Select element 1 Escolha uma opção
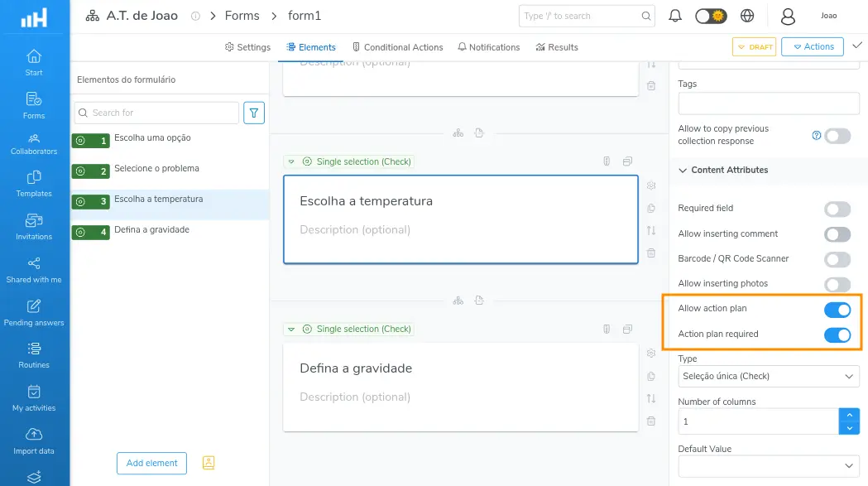This screenshot has width=868, height=486. 170,141
